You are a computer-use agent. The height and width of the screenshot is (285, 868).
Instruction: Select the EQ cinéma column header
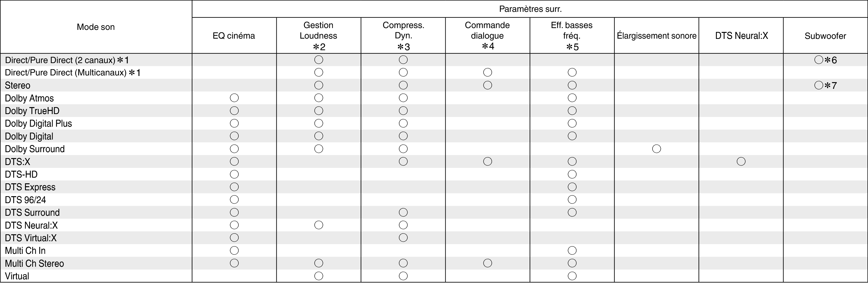coord(234,36)
